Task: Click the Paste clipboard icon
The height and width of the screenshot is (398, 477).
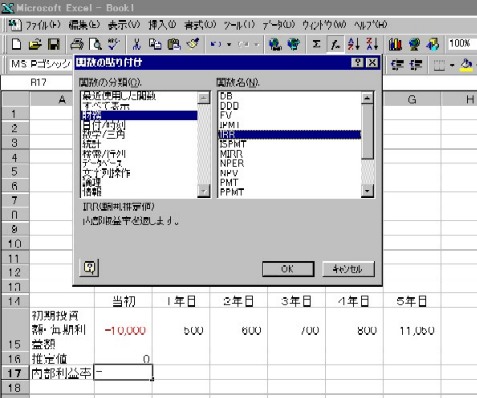Action: pyautogui.click(x=174, y=44)
